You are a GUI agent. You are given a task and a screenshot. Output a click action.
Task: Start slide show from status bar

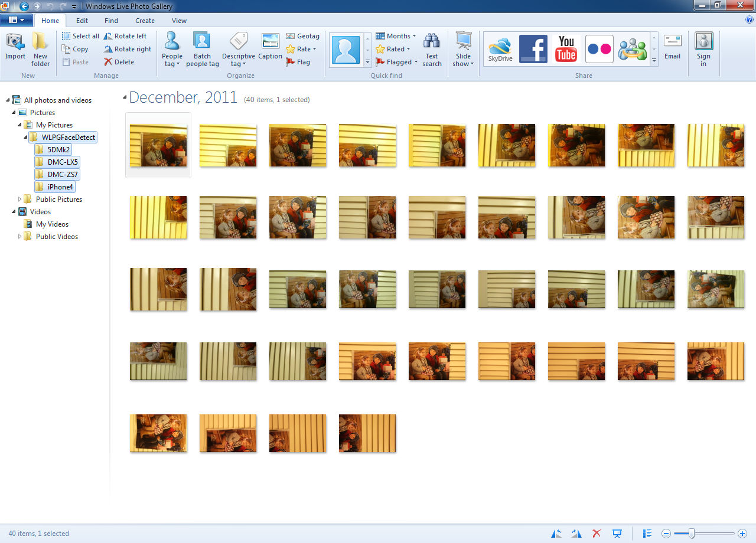pos(617,534)
